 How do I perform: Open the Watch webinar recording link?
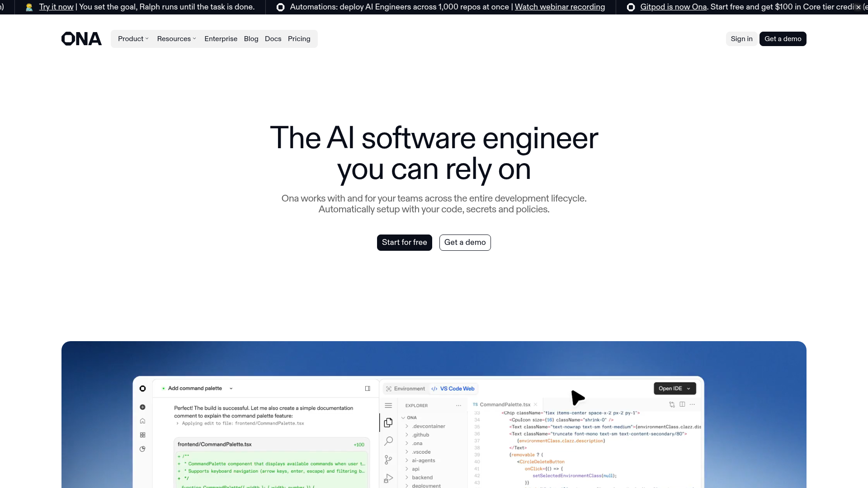click(560, 7)
